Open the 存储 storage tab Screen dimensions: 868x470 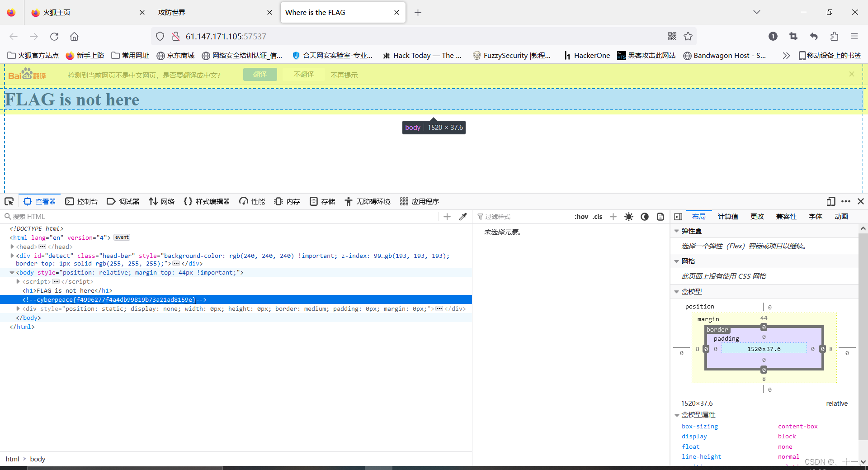tap(322, 201)
